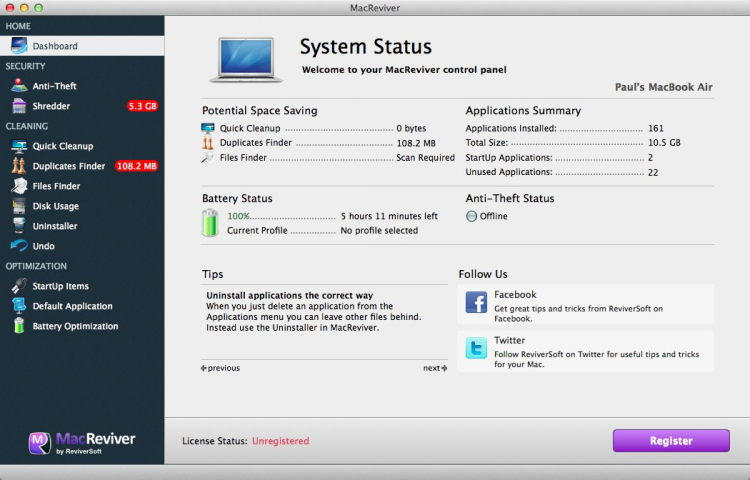Click the Uninstall applications the correct way tip heading
Viewport: 750px width, 480px height.
click(289, 295)
